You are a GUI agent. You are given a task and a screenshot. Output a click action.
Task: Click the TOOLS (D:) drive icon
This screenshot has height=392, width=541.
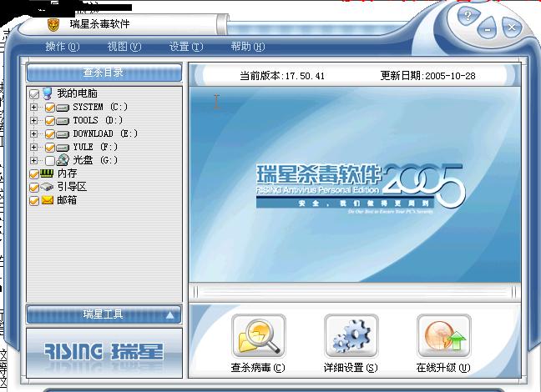(63, 122)
